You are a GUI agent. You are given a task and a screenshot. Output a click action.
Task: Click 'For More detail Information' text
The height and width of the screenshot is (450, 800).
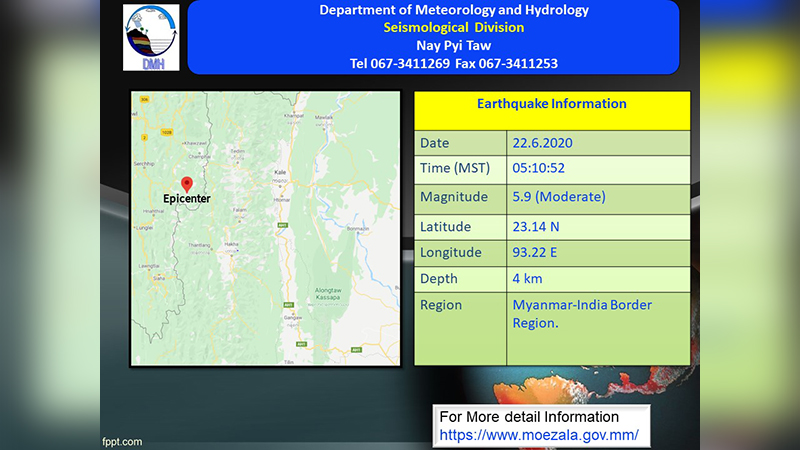click(529, 417)
